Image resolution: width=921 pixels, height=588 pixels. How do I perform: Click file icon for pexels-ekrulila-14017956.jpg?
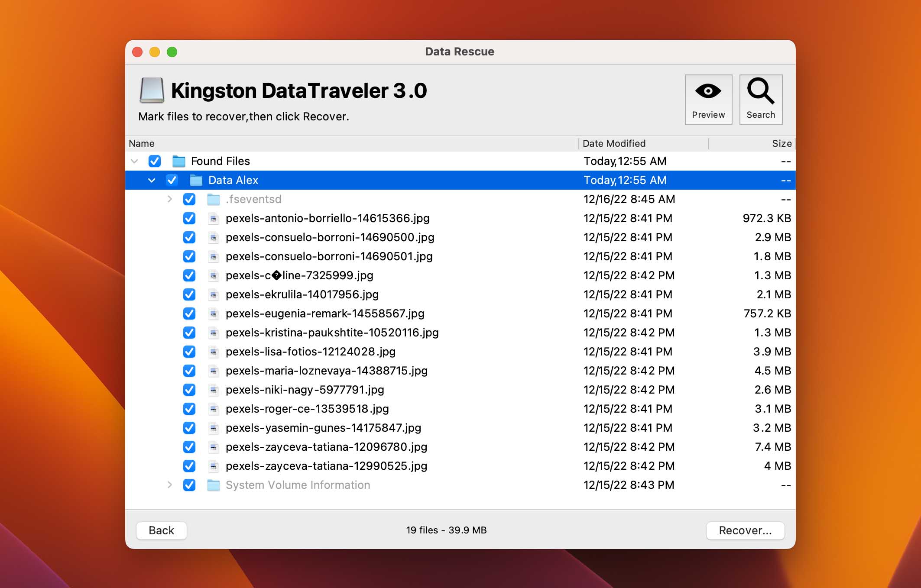pos(213,295)
